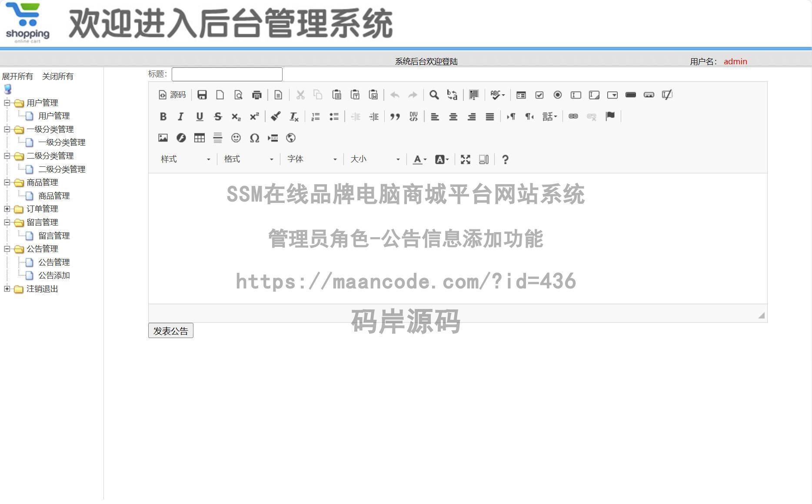Viewport: 812px width, 504px height.
Task: Open the 样式 styles dropdown
Action: 185,159
